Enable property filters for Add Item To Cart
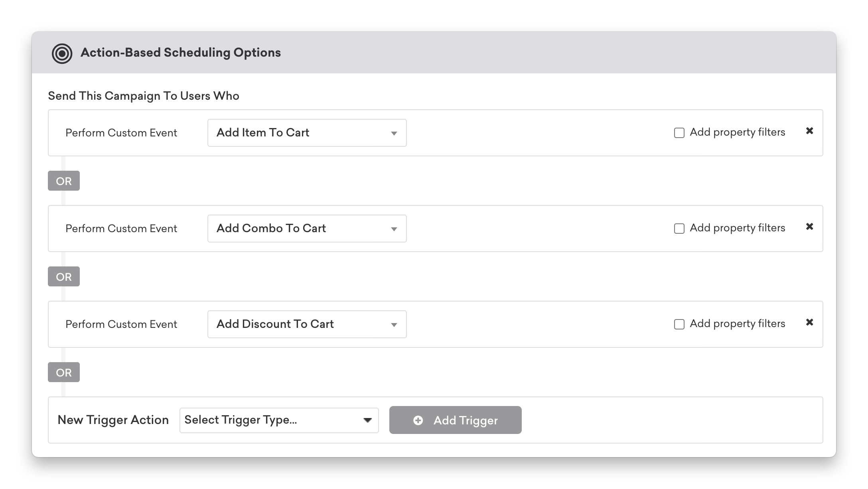The image size is (868, 489). pos(679,133)
